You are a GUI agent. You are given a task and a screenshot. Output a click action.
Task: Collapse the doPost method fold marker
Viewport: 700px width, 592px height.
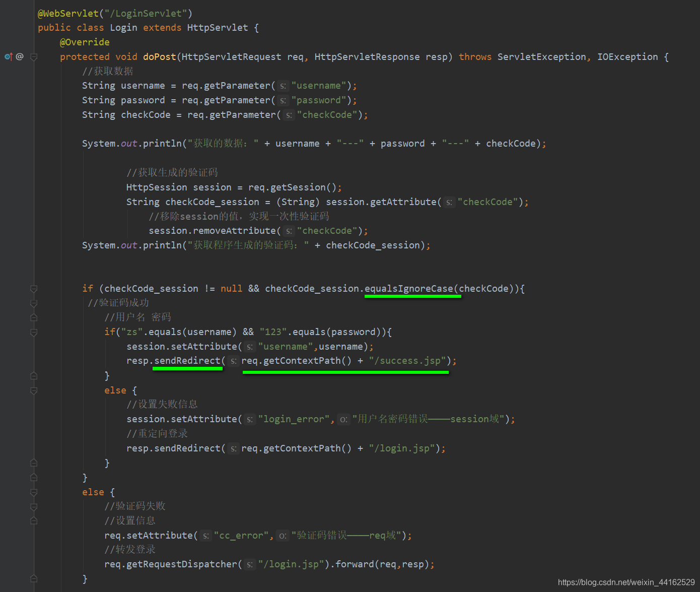(x=34, y=57)
